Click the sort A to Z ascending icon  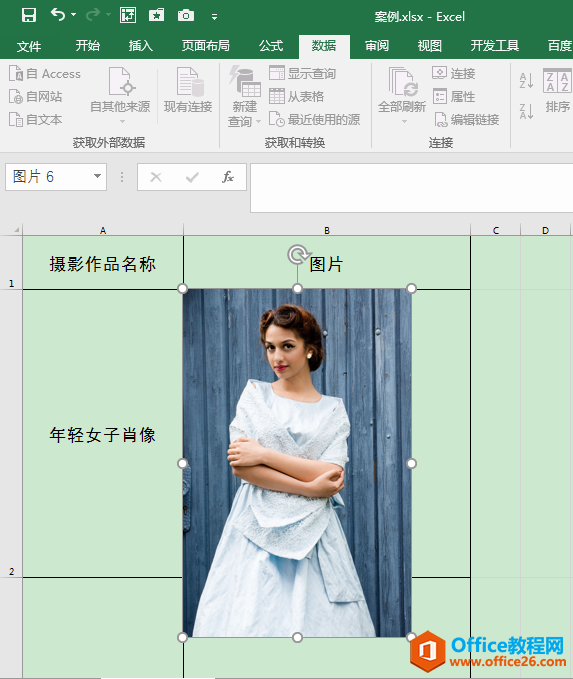(526, 81)
